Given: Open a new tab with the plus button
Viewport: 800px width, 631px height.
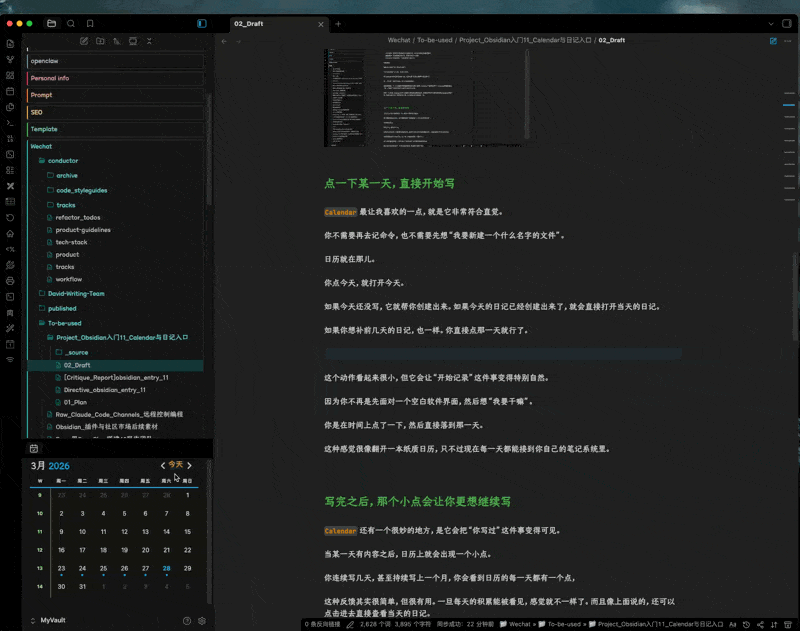Looking at the screenshot, I should pyautogui.click(x=338, y=24).
